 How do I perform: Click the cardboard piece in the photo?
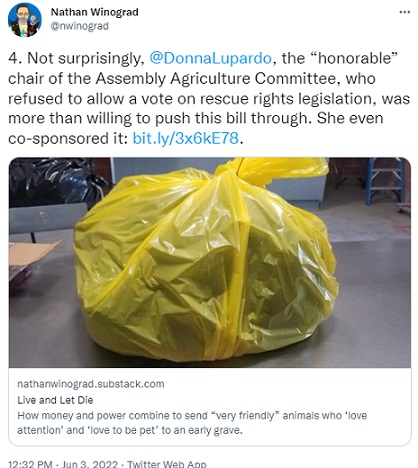(x=31, y=252)
